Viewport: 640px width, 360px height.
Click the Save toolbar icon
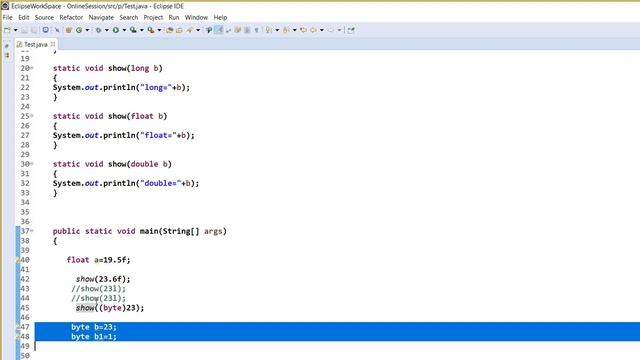pyautogui.click(x=24, y=30)
